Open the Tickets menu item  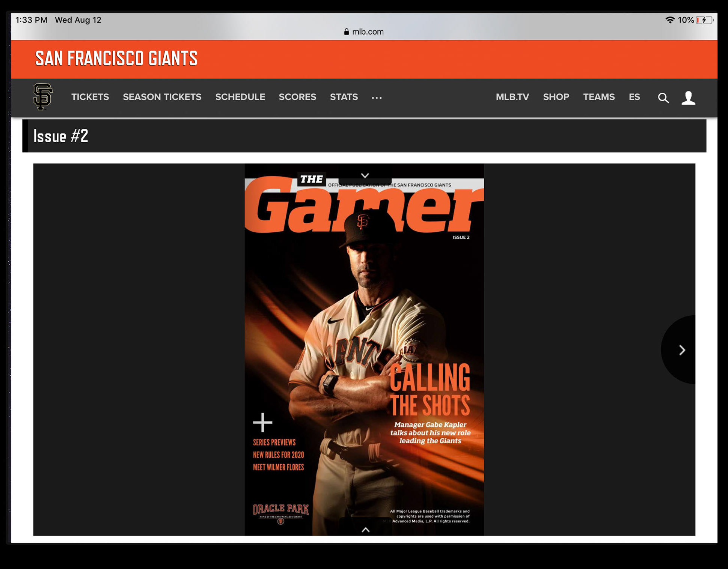coord(90,97)
